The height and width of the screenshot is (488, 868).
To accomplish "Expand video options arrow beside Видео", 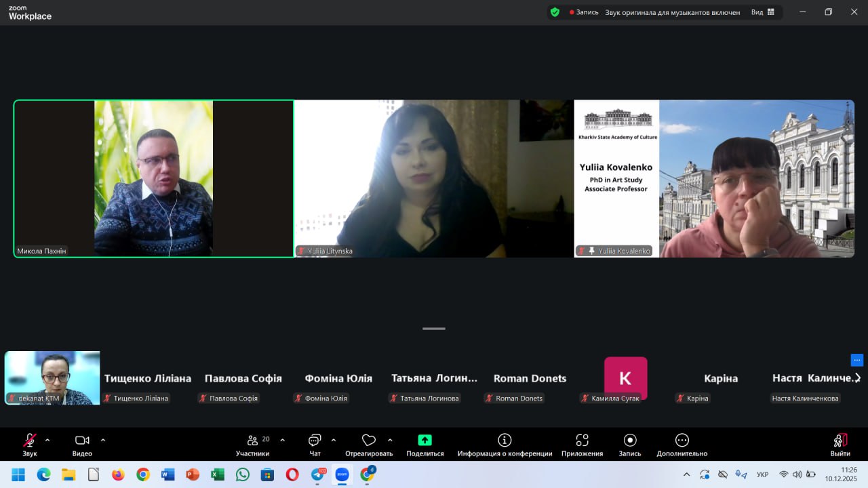I will [x=103, y=440].
